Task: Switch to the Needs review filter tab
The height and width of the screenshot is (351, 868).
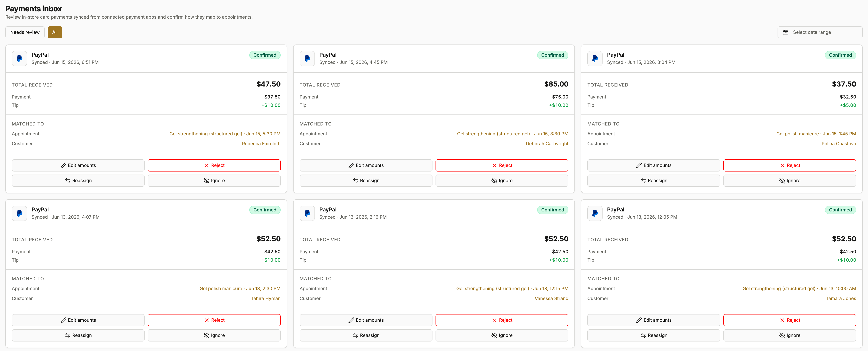Action: tap(25, 32)
